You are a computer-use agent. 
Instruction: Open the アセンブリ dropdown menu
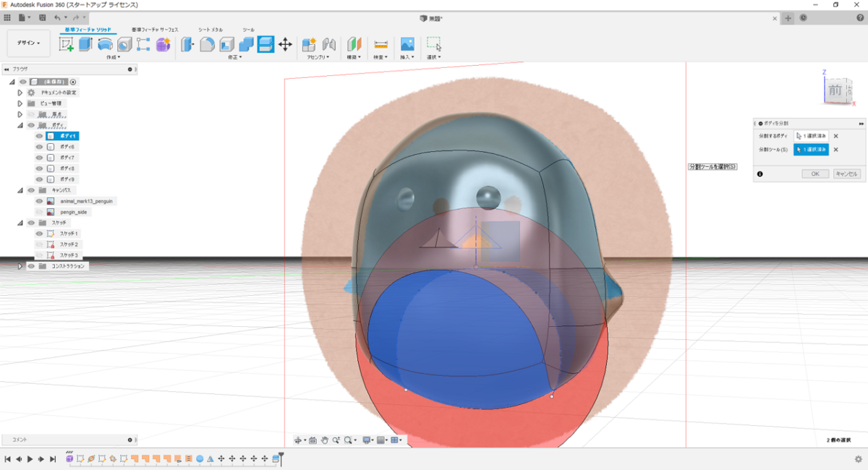point(318,56)
